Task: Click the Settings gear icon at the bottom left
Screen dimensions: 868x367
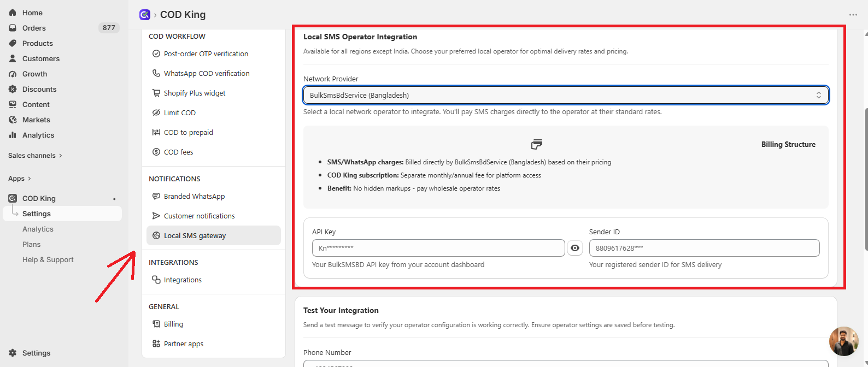Action: (x=13, y=353)
